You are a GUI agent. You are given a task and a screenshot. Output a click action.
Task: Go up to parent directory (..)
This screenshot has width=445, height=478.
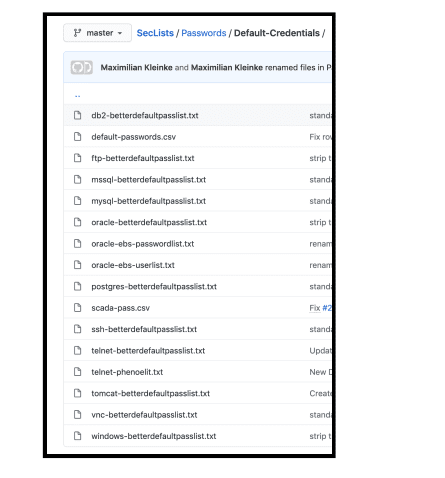[x=77, y=96]
